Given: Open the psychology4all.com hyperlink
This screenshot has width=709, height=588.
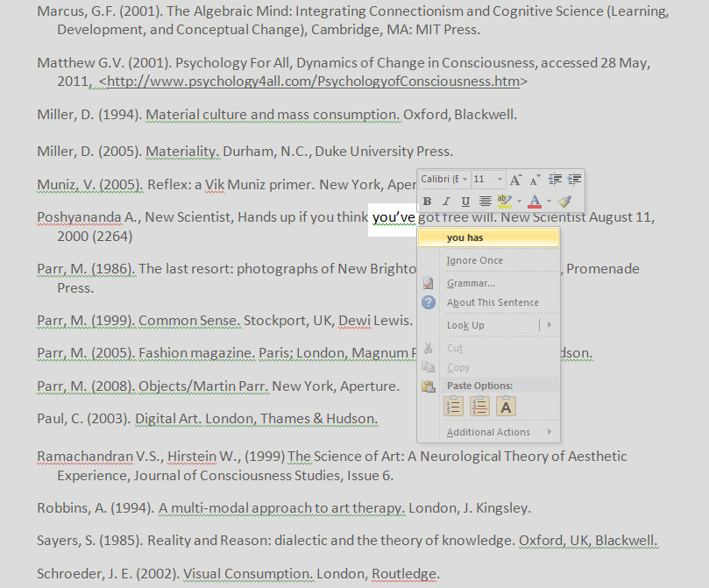Looking at the screenshot, I should coord(313,81).
